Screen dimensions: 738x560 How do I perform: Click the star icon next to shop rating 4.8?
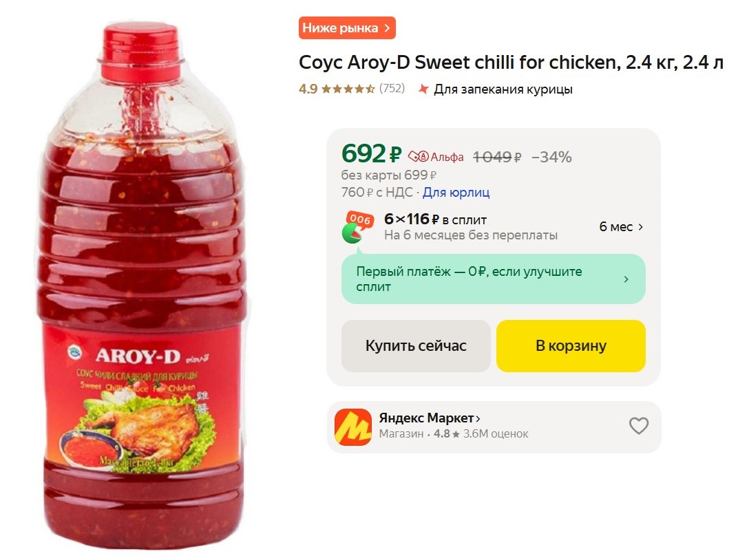(456, 434)
